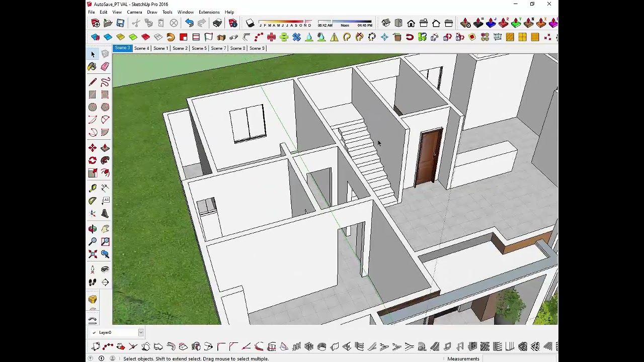Toggle Show/Hide Shadows button
The height and width of the screenshot is (362, 644).
[x=250, y=23]
